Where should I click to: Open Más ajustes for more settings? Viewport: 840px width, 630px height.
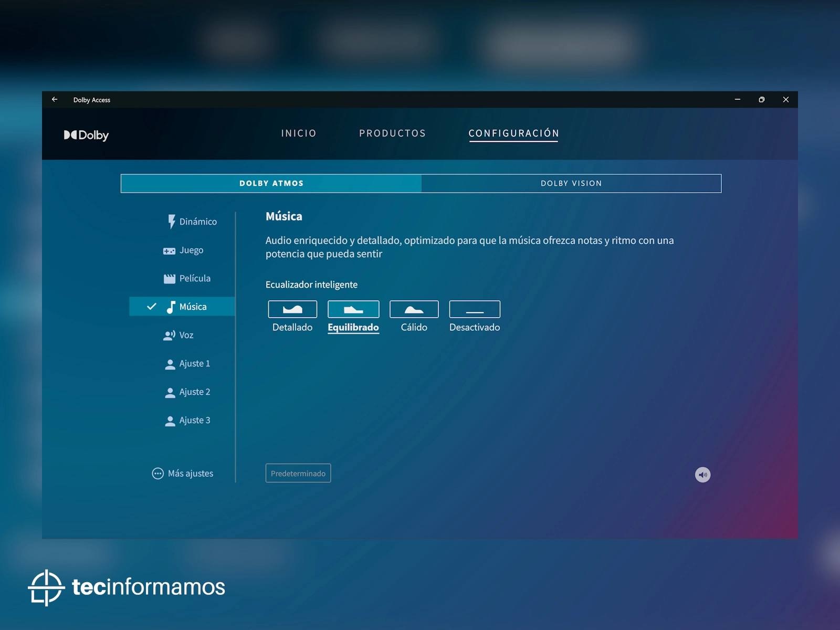[x=183, y=474]
